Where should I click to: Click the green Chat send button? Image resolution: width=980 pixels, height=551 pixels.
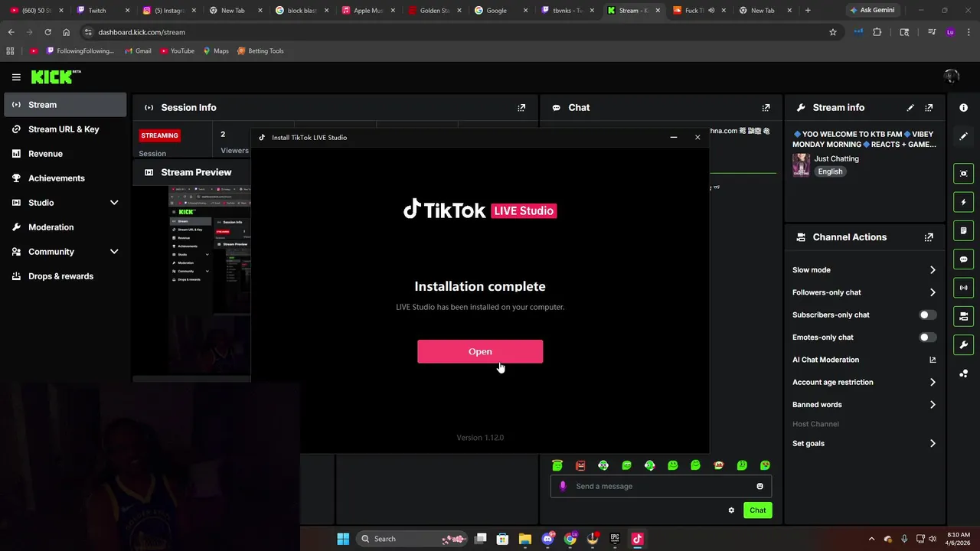pos(757,510)
